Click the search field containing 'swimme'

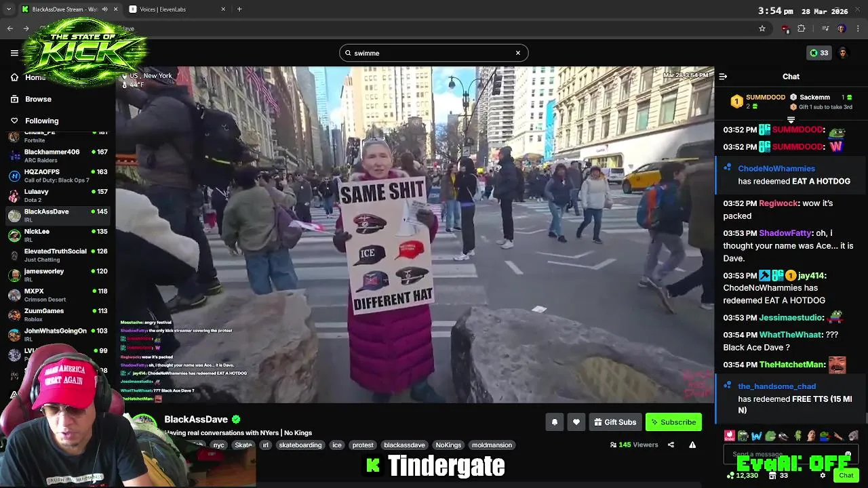(x=434, y=53)
